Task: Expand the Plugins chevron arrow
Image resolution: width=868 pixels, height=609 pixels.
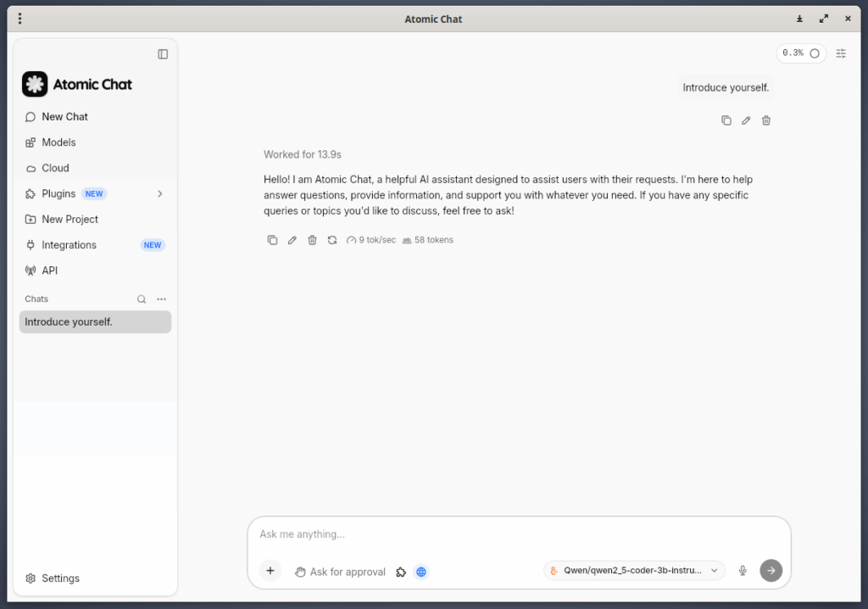Action: coord(160,193)
